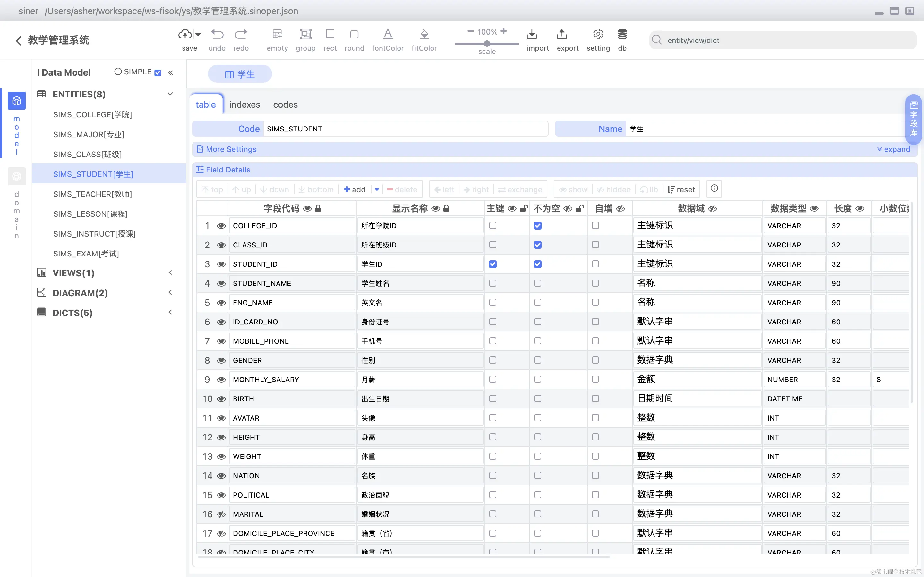Click the domain sidebar icon

click(16, 176)
